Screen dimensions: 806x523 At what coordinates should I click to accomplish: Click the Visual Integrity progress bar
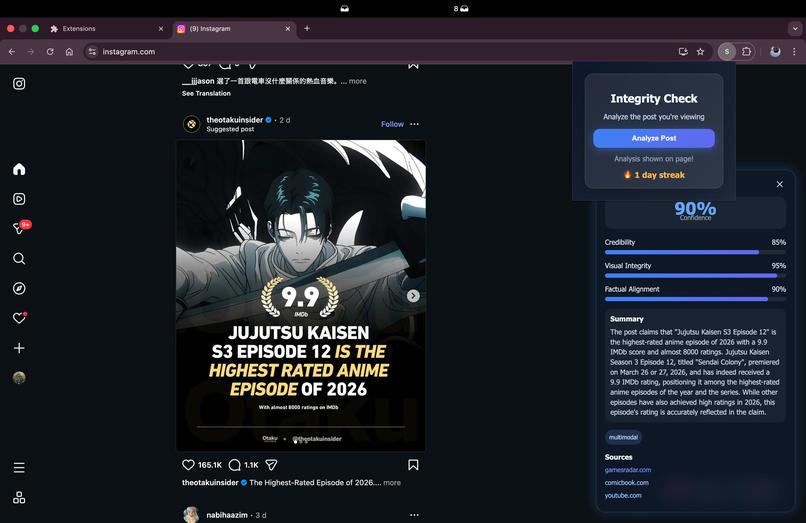[x=695, y=276]
